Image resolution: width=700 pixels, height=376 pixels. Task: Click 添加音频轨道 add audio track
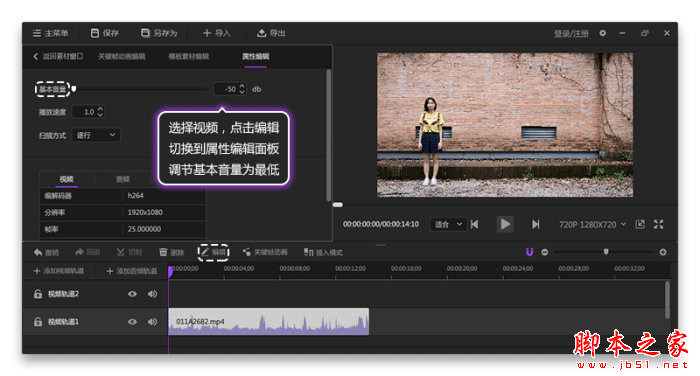(132, 271)
